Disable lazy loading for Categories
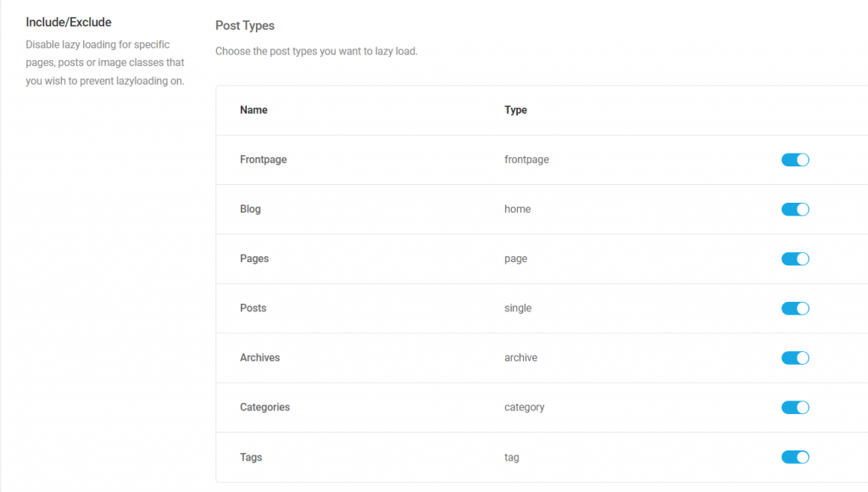 pos(795,407)
